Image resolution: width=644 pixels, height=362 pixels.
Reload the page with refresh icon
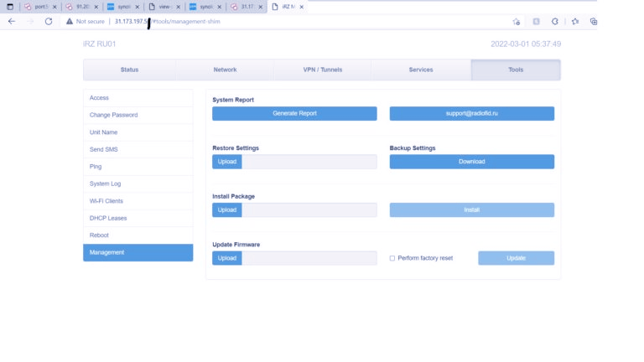(49, 21)
